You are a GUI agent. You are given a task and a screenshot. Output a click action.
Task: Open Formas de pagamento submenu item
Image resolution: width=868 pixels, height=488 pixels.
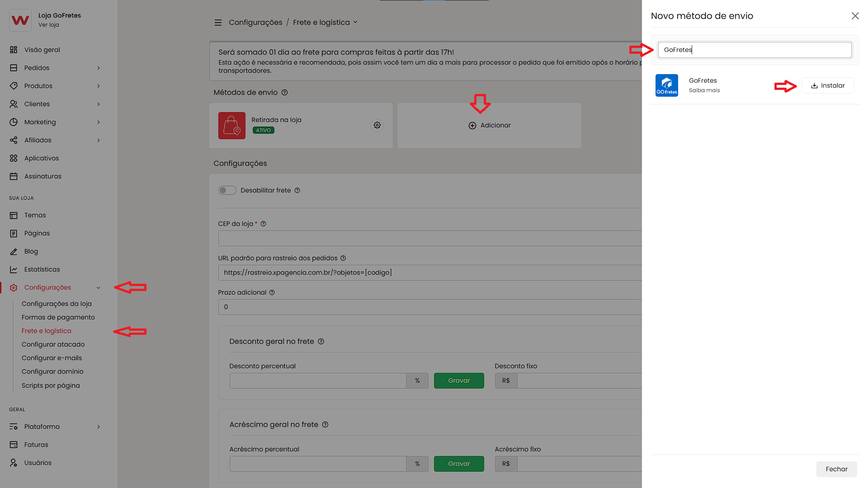pyautogui.click(x=58, y=317)
